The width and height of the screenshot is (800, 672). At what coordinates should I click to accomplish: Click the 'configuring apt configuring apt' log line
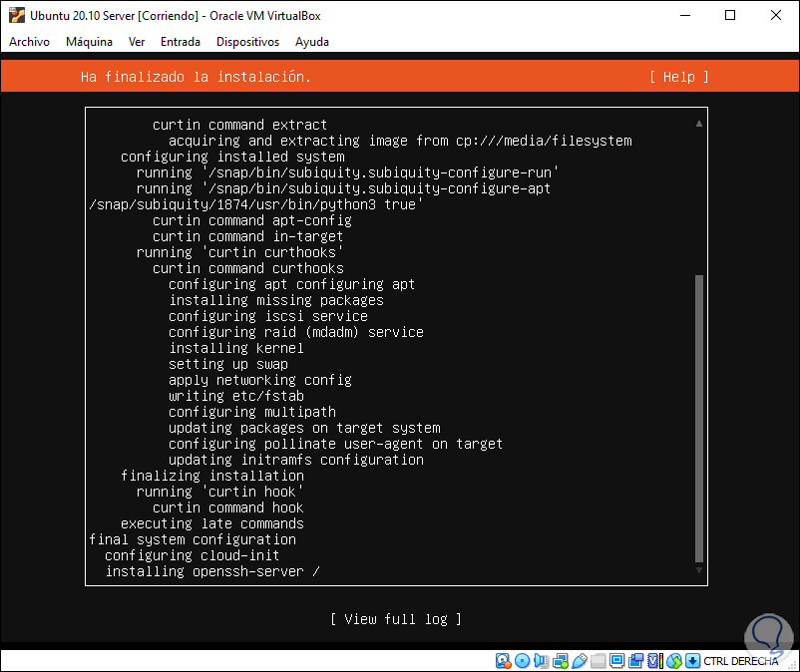(292, 284)
